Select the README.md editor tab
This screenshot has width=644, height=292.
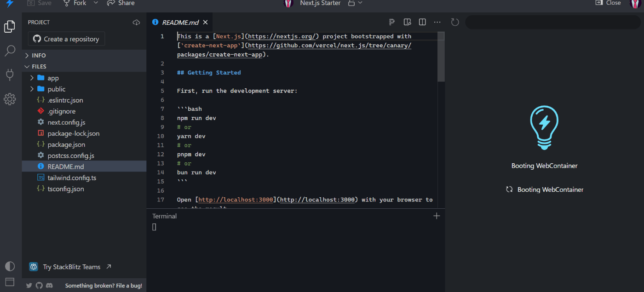tap(180, 22)
